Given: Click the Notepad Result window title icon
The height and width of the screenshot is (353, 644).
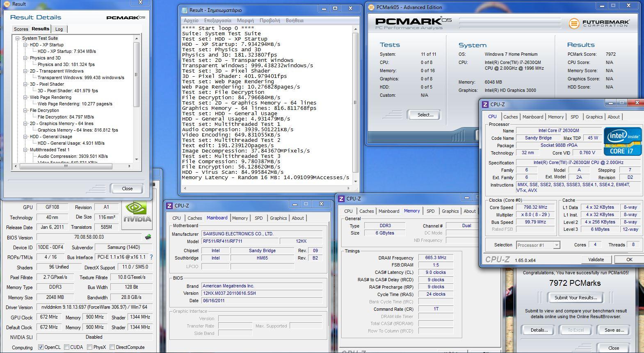Looking at the screenshot, I should (x=185, y=10).
